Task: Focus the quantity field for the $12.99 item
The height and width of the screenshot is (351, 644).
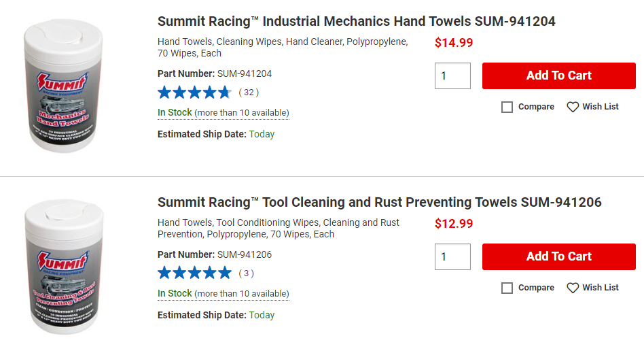Action: 452,256
